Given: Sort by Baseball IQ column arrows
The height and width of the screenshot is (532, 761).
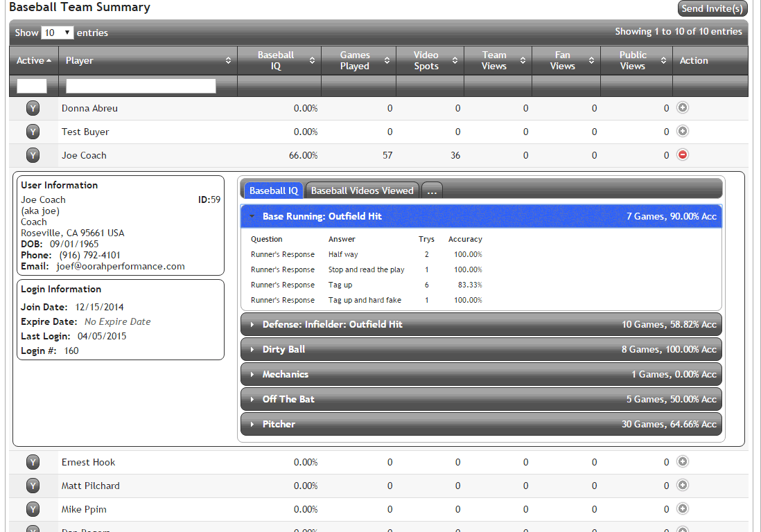Looking at the screenshot, I should click(312, 61).
